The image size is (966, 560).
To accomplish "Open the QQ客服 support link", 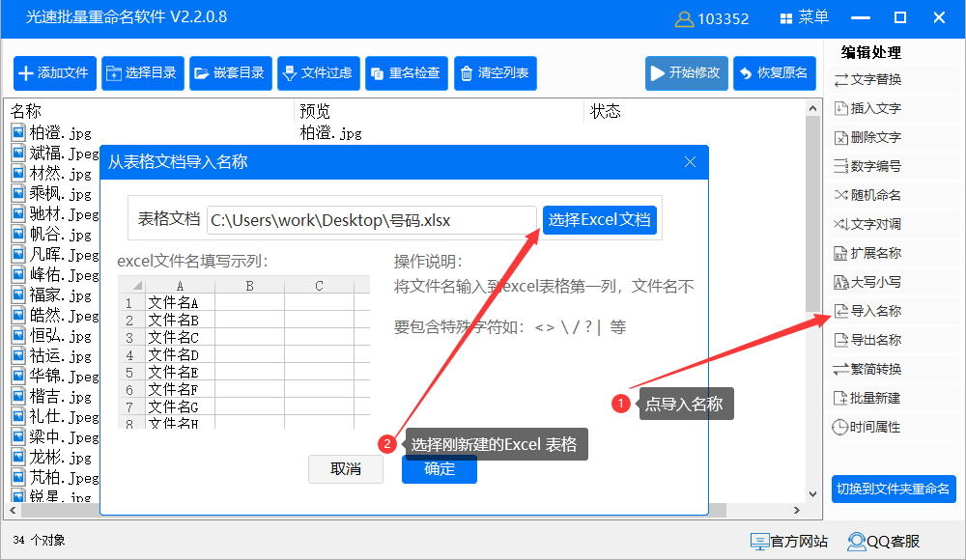I will [x=884, y=542].
